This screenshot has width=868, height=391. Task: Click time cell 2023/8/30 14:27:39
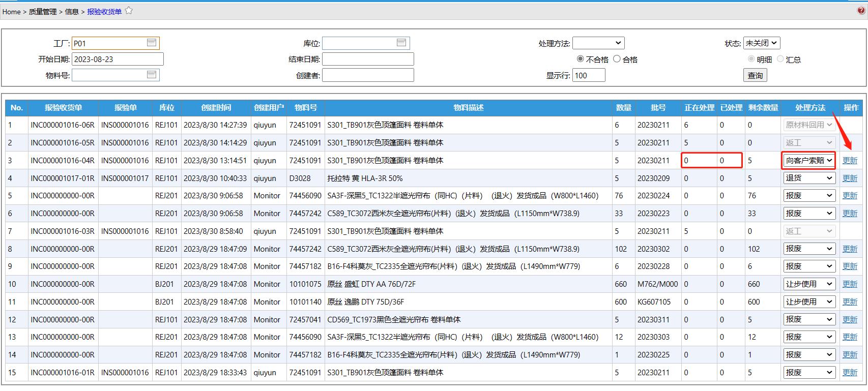[215, 125]
